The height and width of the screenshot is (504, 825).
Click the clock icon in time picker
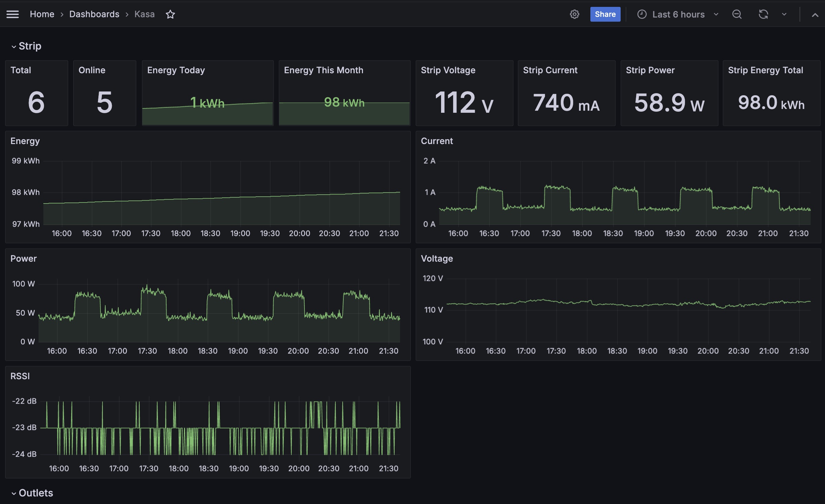coord(642,14)
